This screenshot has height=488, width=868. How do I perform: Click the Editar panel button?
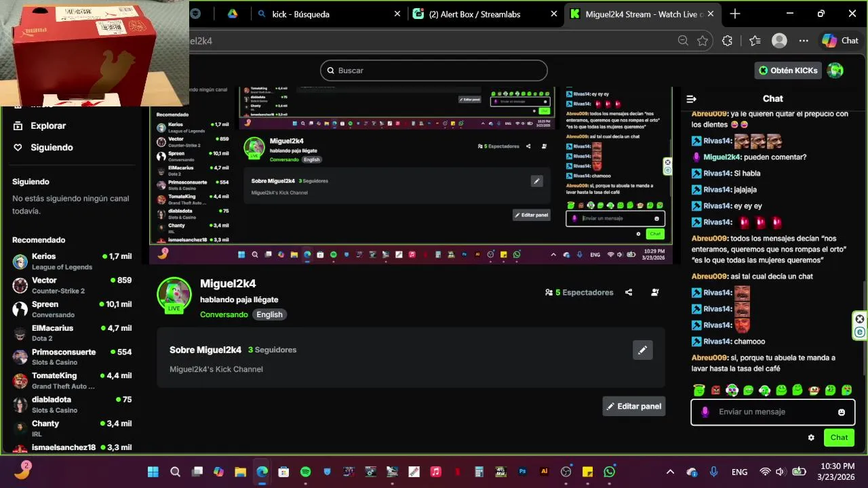[634, 407]
